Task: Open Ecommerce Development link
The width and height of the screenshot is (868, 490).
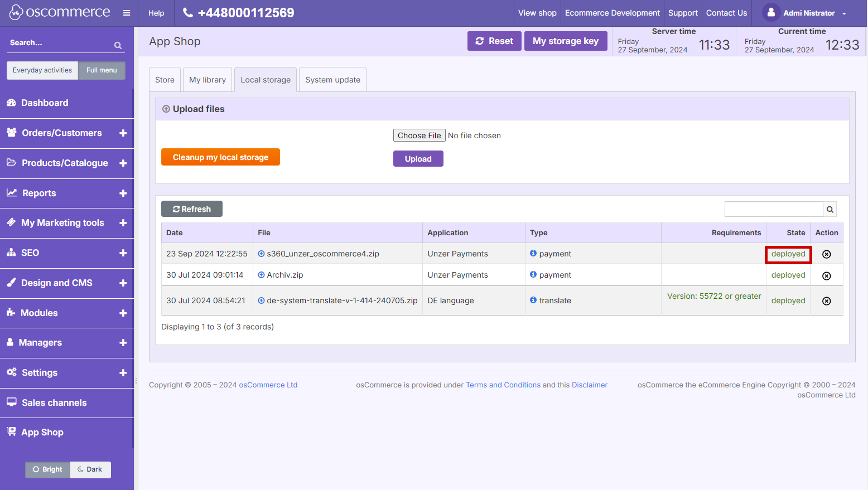Action: [612, 13]
